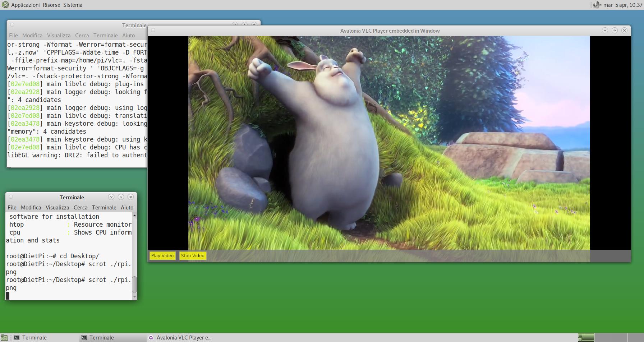Click the Terminale title of the libvlc-log terminal
This screenshot has width=644, height=342.
click(x=134, y=25)
